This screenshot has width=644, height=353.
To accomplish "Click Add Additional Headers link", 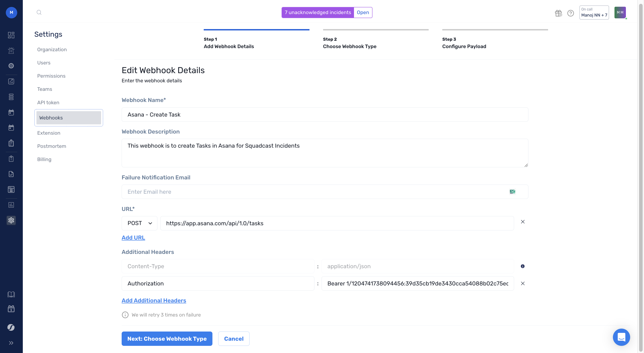I will pyautogui.click(x=154, y=300).
